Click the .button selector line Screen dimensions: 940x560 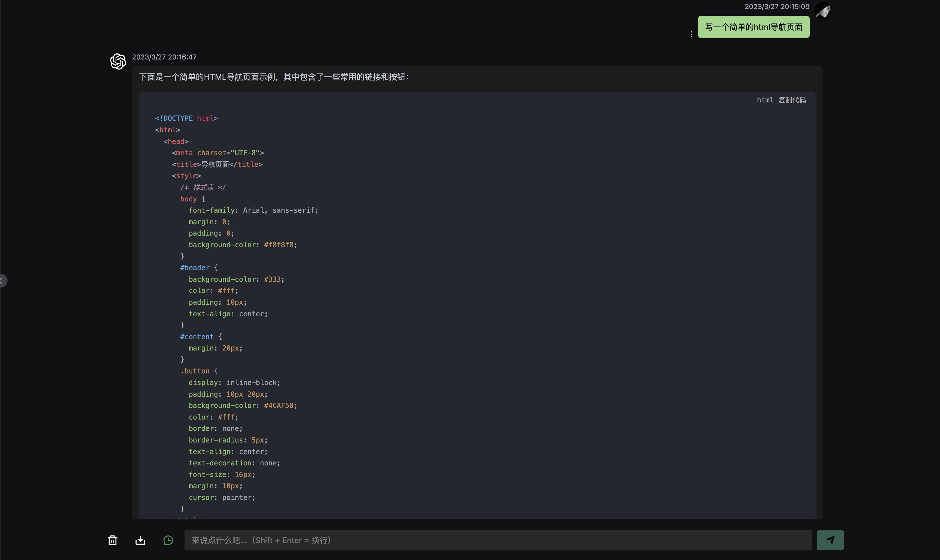[199, 371]
